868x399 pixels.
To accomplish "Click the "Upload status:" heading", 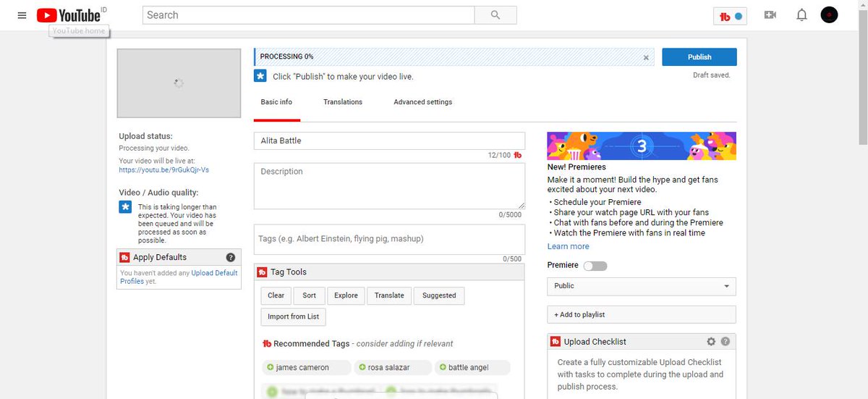I will [146, 136].
